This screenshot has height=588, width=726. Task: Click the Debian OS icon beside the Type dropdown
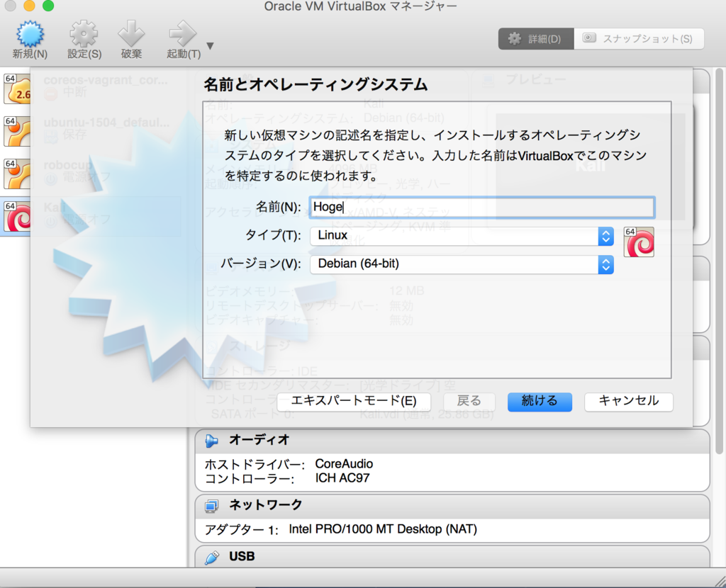point(639,242)
